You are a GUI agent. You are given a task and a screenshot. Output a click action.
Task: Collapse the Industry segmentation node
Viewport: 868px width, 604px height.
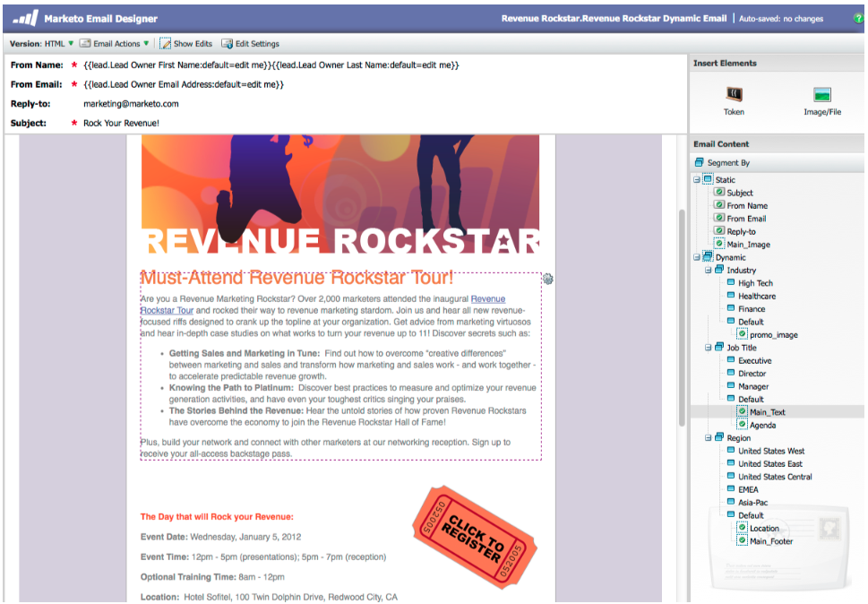point(708,270)
